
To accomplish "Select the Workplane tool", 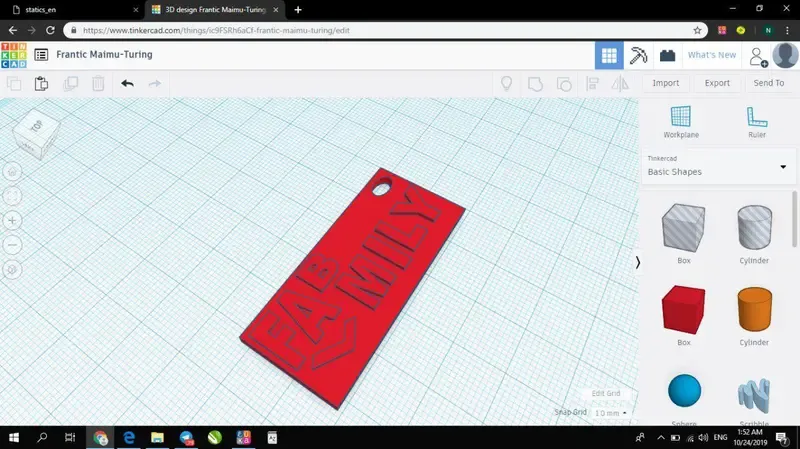I will pyautogui.click(x=681, y=122).
